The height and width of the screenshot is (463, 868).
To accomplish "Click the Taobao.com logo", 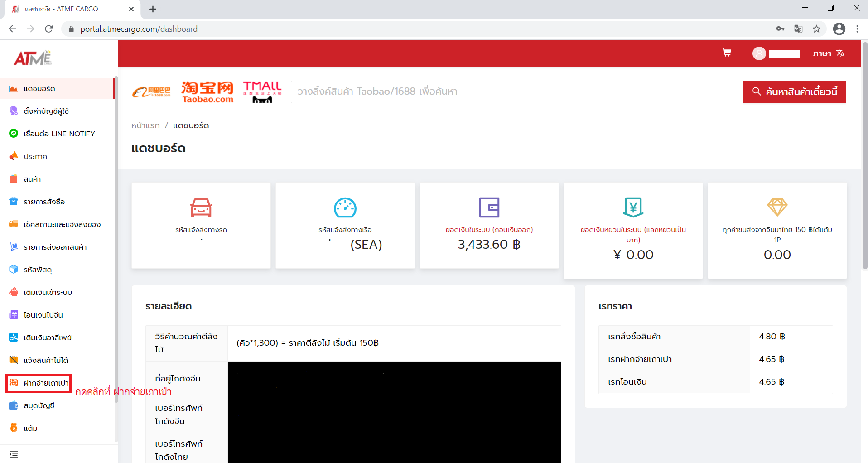I will pyautogui.click(x=207, y=92).
